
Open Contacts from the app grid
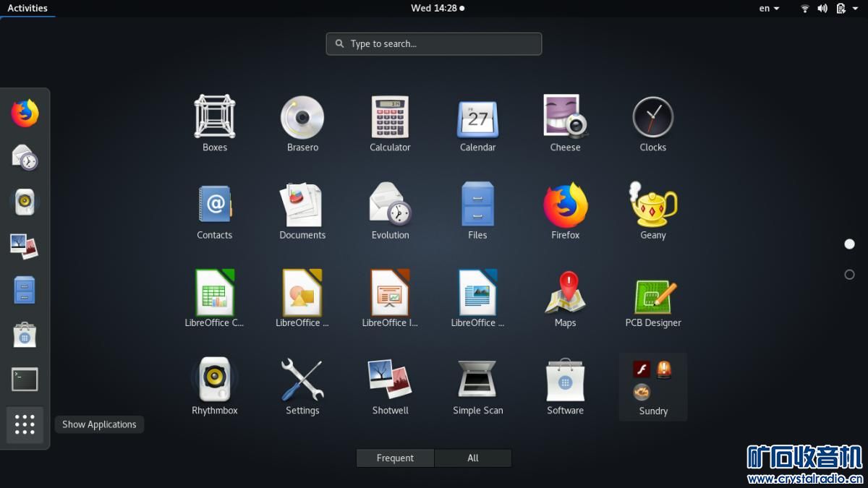point(215,210)
